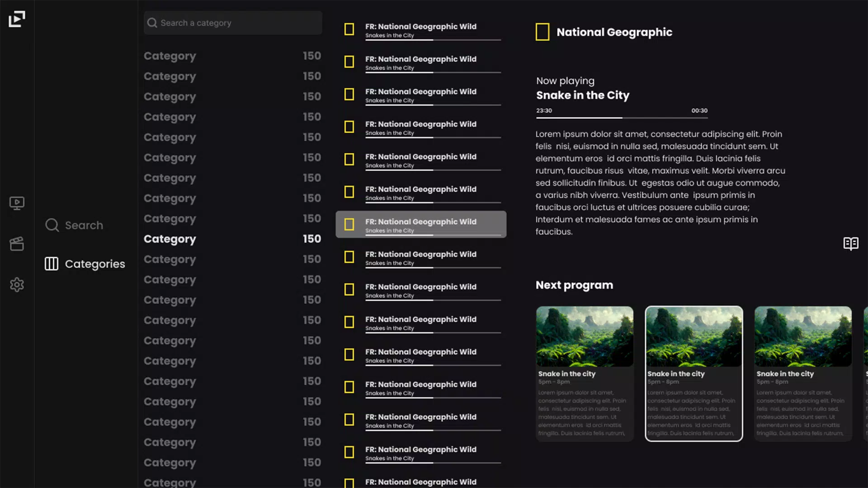Click the 23:30 start time label
Image resolution: width=868 pixels, height=488 pixels.
coord(544,110)
